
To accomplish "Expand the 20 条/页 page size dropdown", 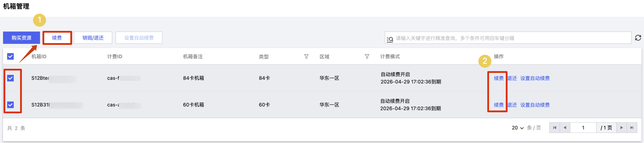I will click(518, 128).
